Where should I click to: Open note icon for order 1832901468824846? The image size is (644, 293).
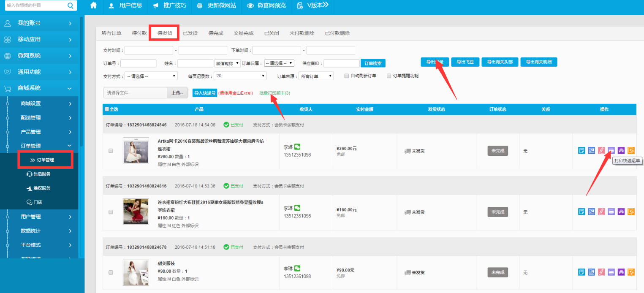[582, 150]
